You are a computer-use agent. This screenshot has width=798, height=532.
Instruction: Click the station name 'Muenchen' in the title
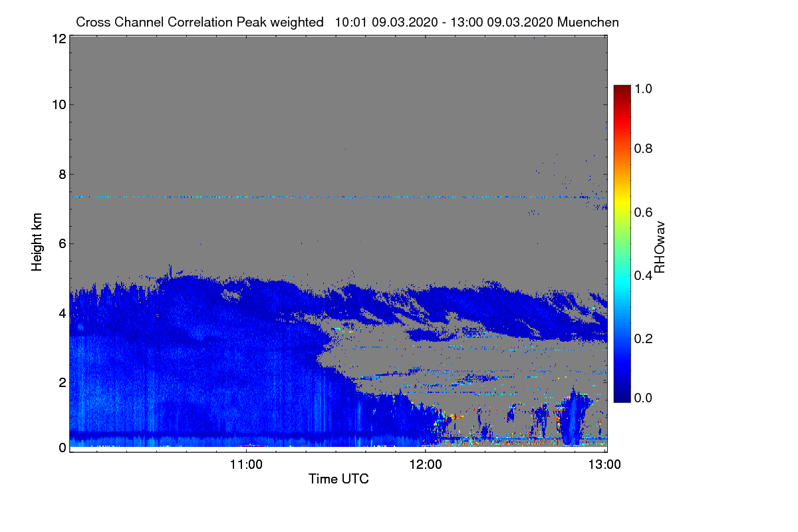click(x=589, y=23)
